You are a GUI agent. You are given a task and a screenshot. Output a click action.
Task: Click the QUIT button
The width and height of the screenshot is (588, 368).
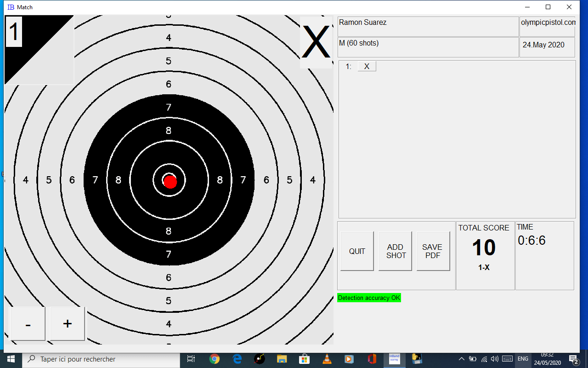357,251
